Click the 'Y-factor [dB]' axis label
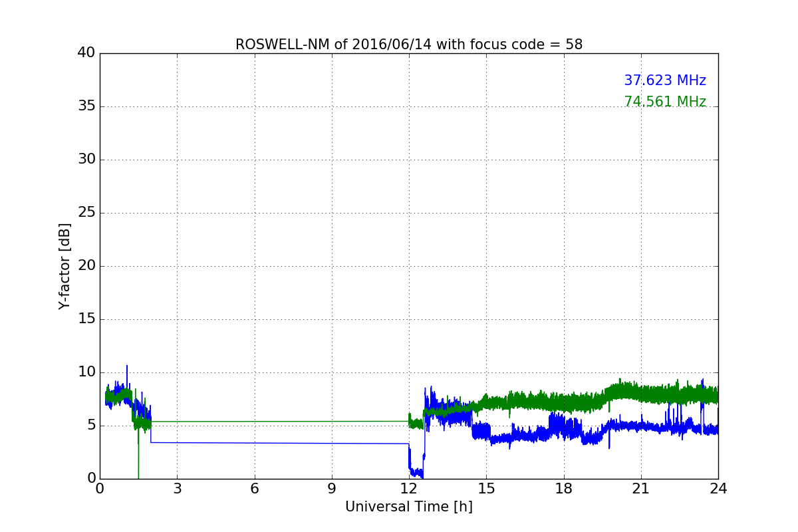 point(65,266)
